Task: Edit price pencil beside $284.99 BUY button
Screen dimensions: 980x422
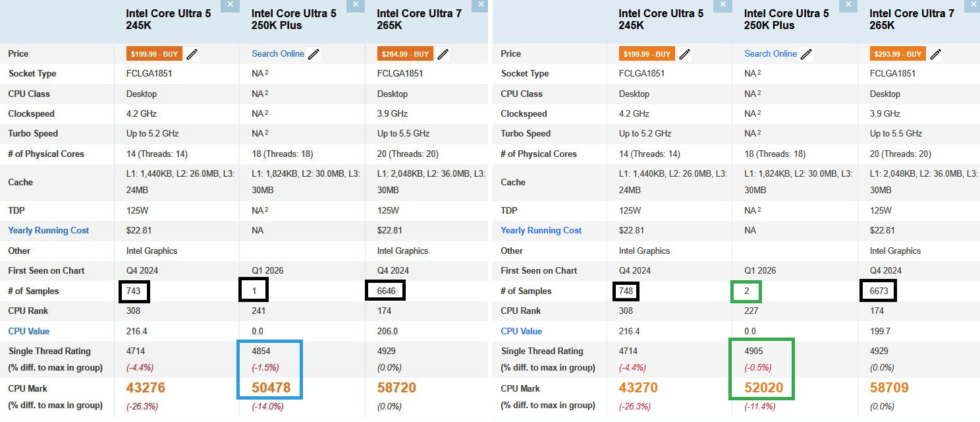Action: tap(443, 54)
